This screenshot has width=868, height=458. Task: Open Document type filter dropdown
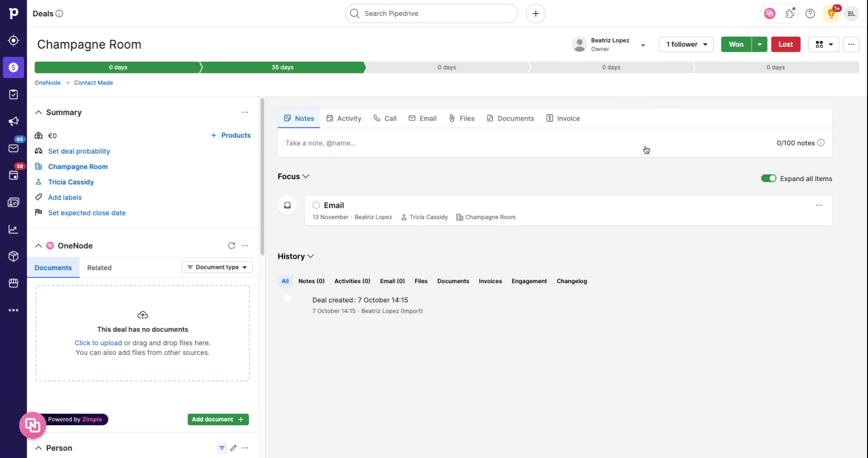click(217, 267)
